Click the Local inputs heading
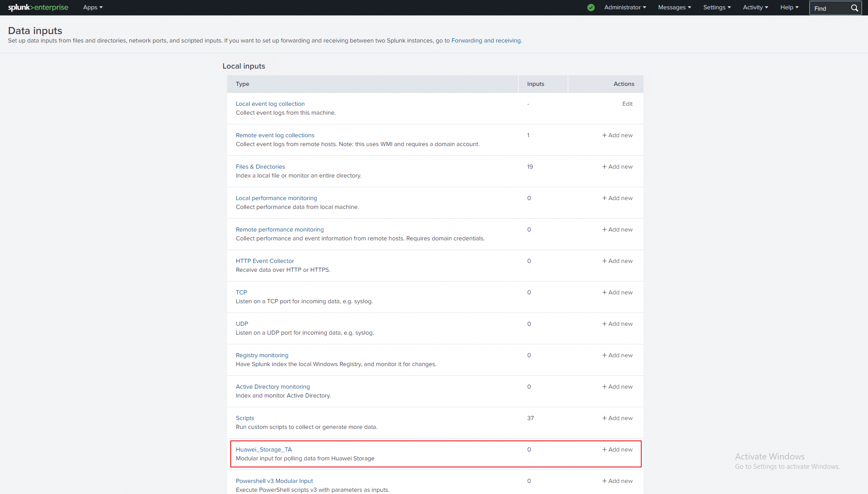This screenshot has height=494, width=868. [244, 66]
